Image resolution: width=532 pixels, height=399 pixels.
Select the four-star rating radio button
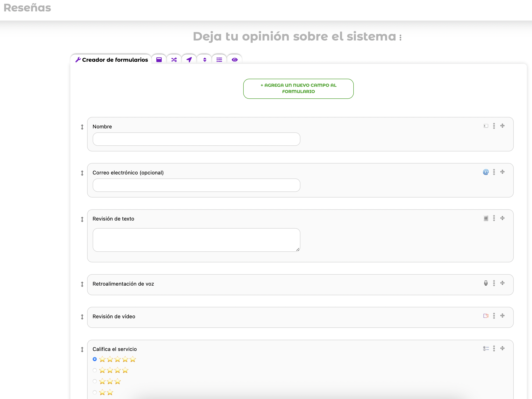tap(95, 370)
